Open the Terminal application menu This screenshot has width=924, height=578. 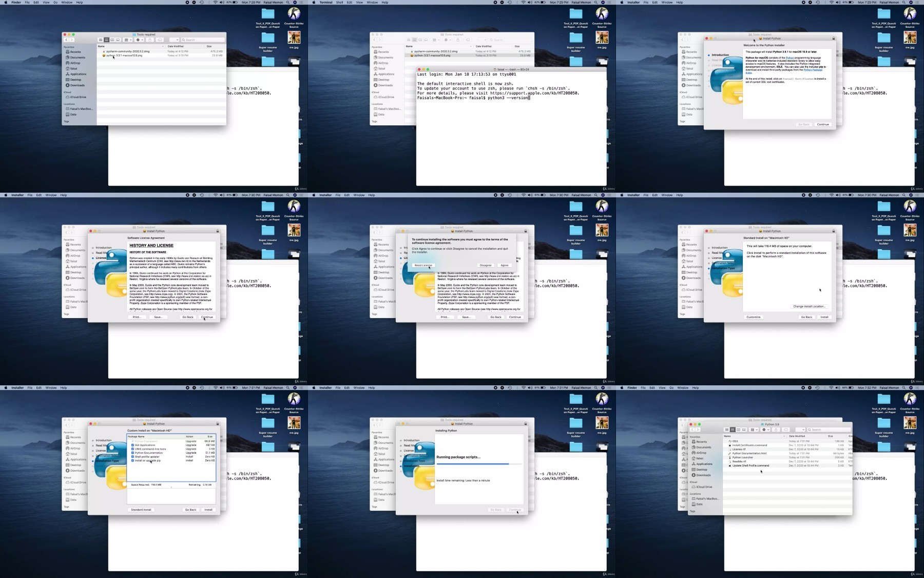coord(326,2)
